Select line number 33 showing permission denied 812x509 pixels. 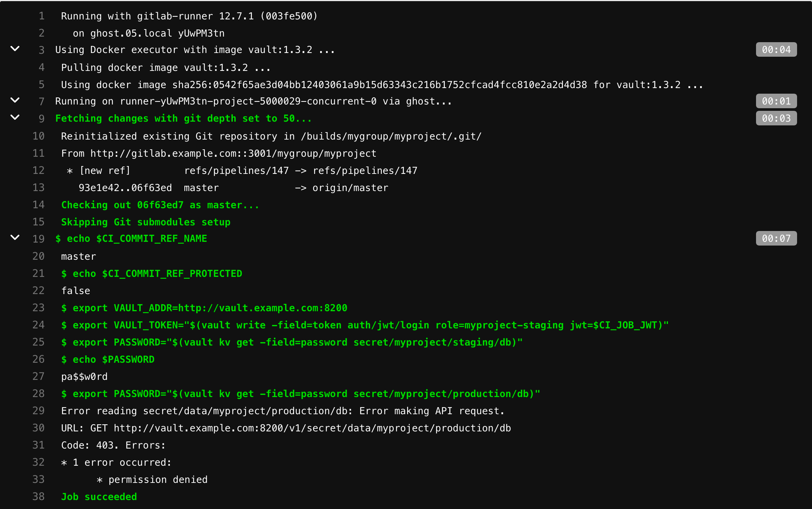point(38,479)
